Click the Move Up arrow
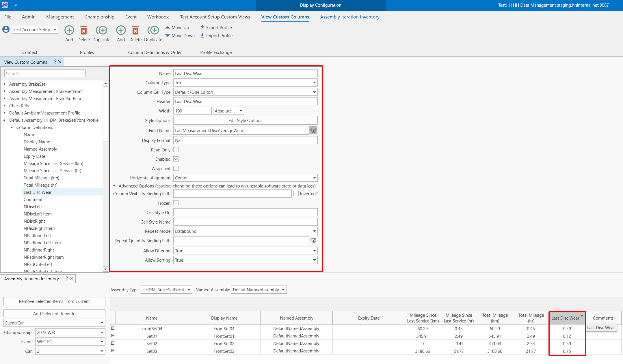Image resolution: width=623 pixels, height=364 pixels. click(168, 27)
